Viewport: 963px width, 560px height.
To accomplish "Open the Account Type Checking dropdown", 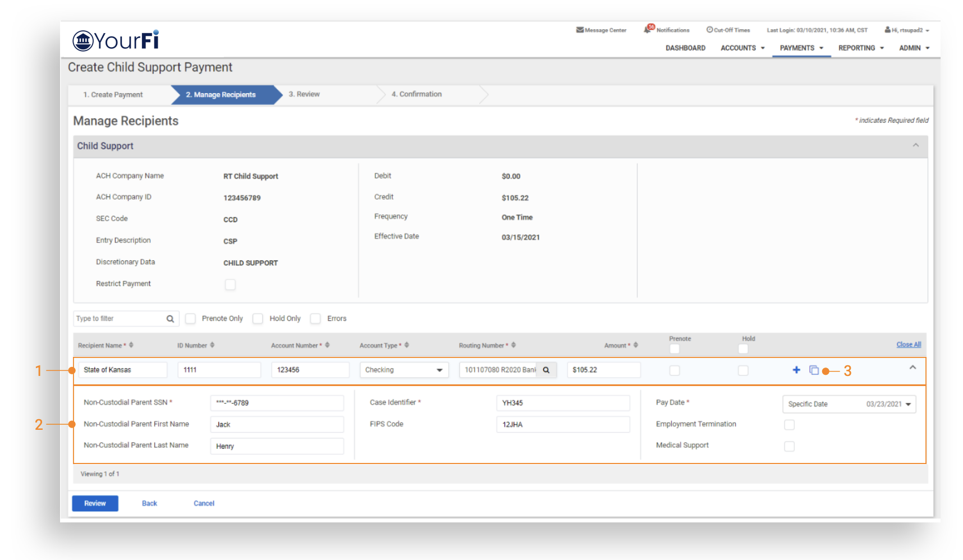I will pos(403,370).
